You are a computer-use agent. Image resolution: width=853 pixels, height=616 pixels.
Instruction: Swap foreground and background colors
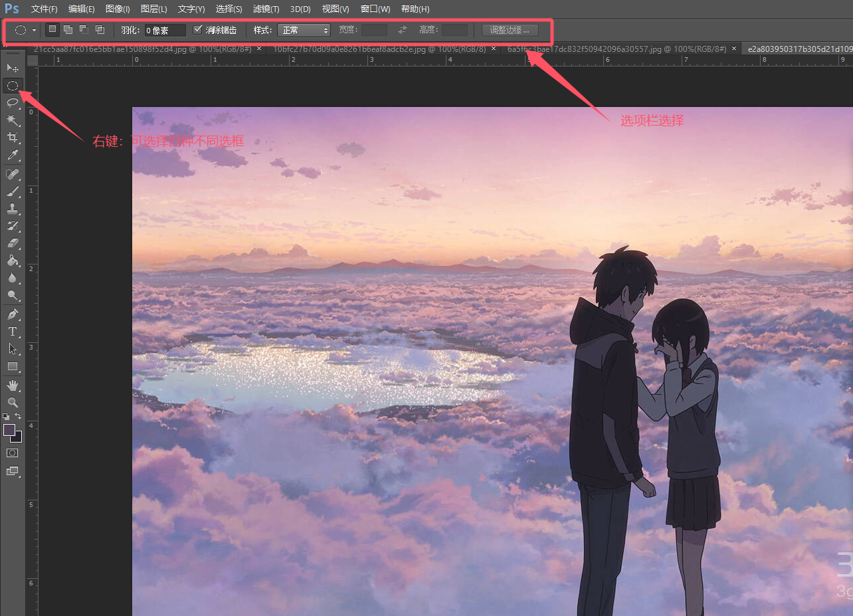[19, 417]
